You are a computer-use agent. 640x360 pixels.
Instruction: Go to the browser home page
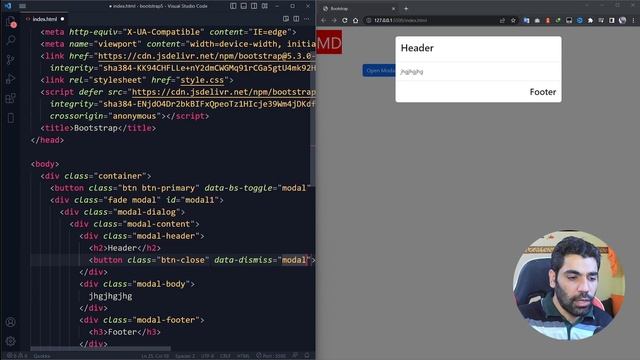coord(356,20)
